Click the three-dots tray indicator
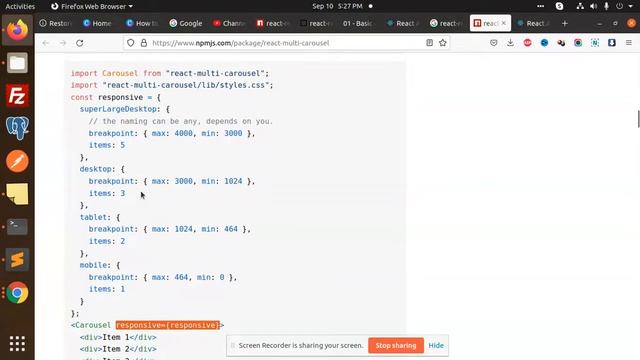Image resolution: width=640 pixels, height=360 pixels. [x=540, y=6]
